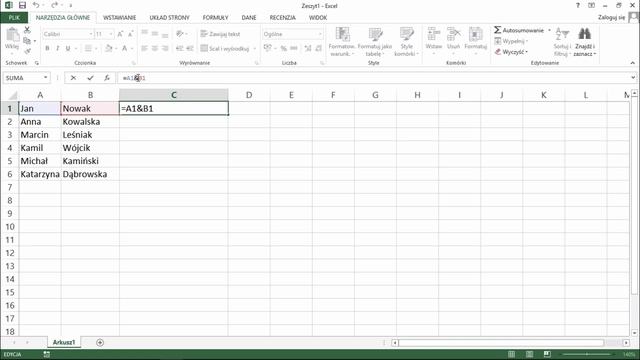Click the Format Painter brush icon
The image size is (640, 360).
pyautogui.click(x=27, y=51)
